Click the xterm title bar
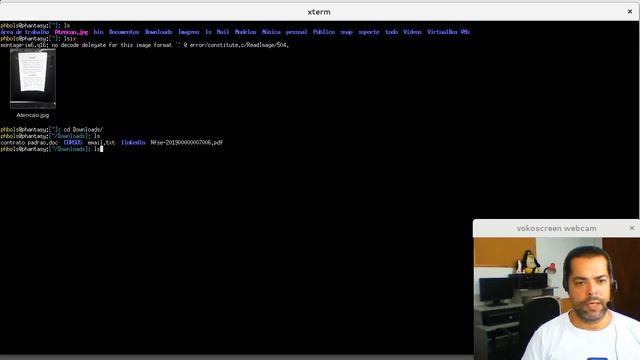Image resolution: width=640 pixels, height=360 pixels. click(x=319, y=12)
